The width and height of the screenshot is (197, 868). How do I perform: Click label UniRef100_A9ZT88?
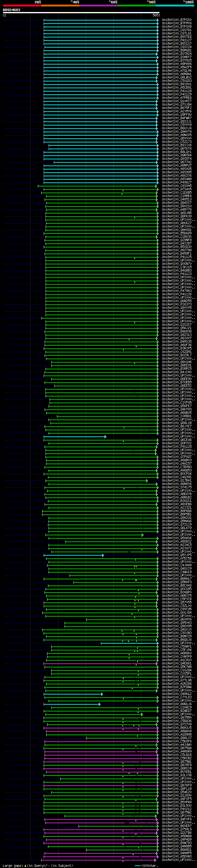(177, 250)
